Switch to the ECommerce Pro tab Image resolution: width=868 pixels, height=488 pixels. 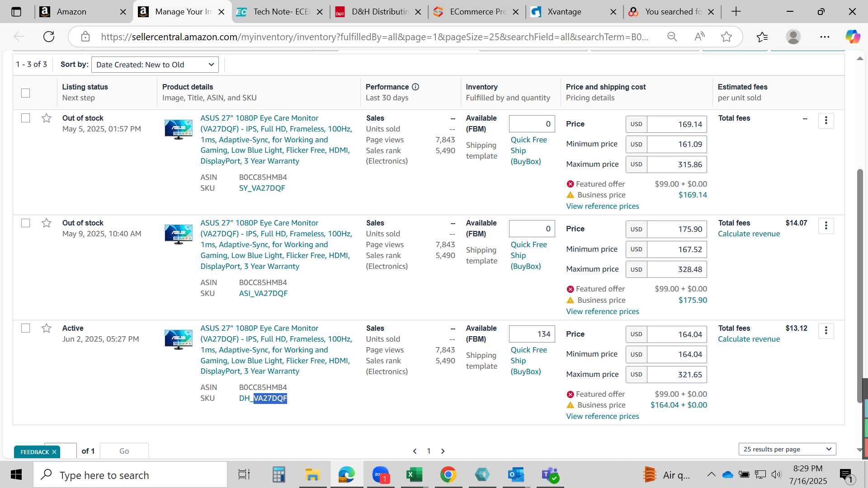[x=477, y=12]
